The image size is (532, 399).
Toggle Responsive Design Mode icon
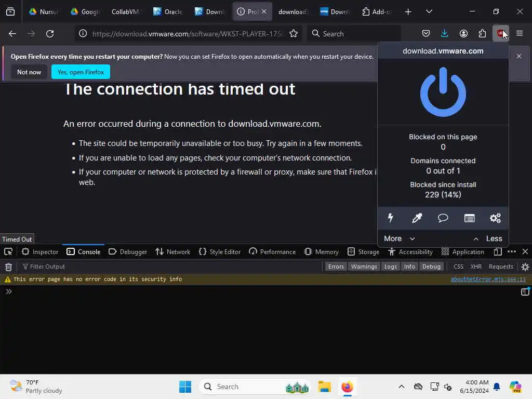tap(497, 252)
